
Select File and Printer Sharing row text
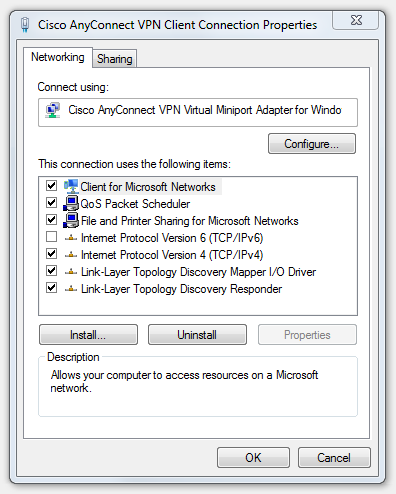[x=190, y=221]
